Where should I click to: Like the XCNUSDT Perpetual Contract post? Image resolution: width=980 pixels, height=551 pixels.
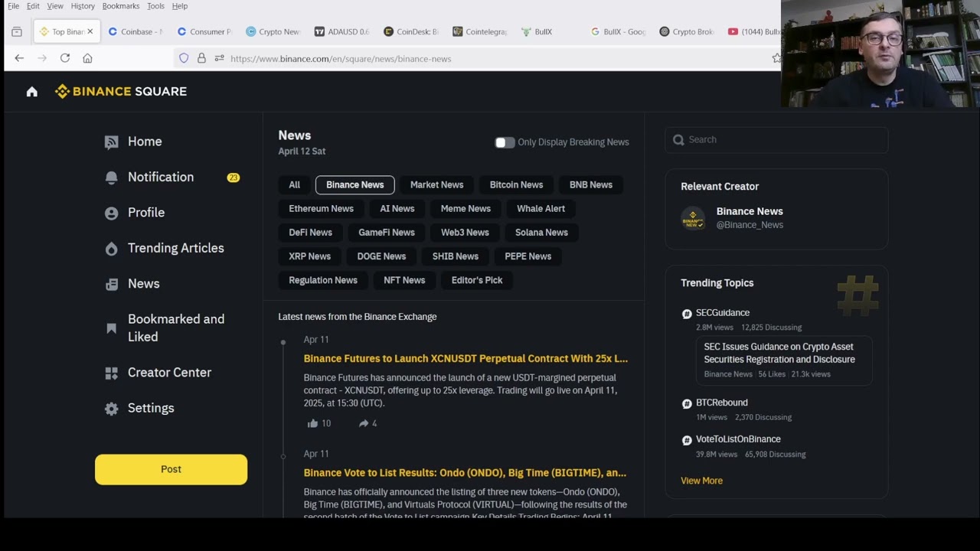click(312, 423)
